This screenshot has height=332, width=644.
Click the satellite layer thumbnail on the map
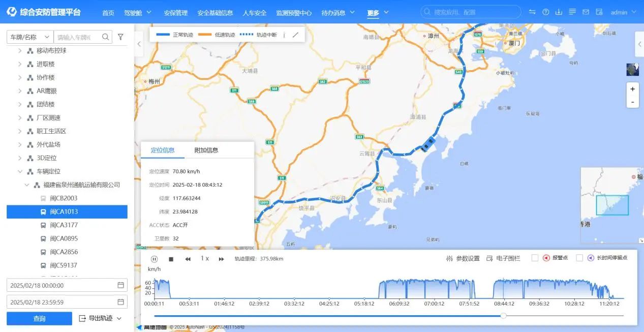tap(632, 69)
